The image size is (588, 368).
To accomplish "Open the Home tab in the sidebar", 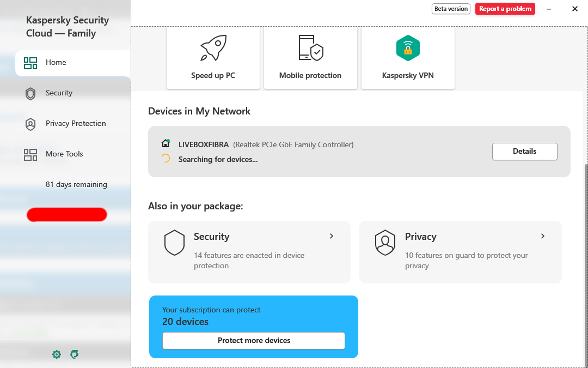I will [x=56, y=63].
